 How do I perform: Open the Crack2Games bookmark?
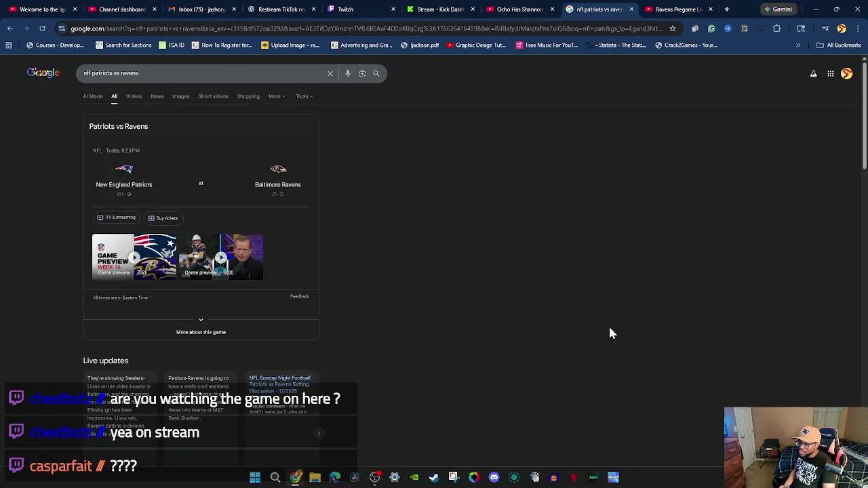coord(686,45)
